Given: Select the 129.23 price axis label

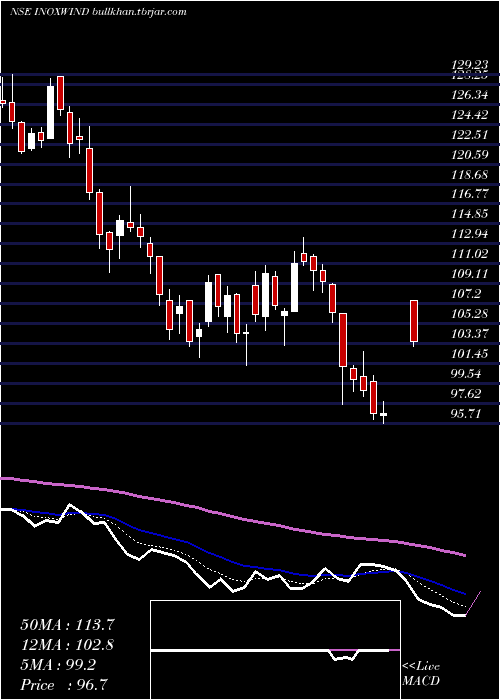Looking at the screenshot, I should (469, 66).
